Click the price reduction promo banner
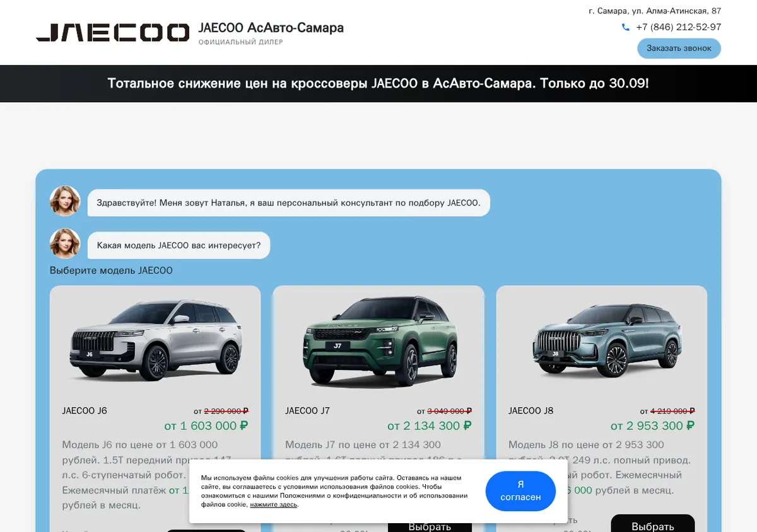The width and height of the screenshot is (757, 532). pyautogui.click(x=378, y=83)
